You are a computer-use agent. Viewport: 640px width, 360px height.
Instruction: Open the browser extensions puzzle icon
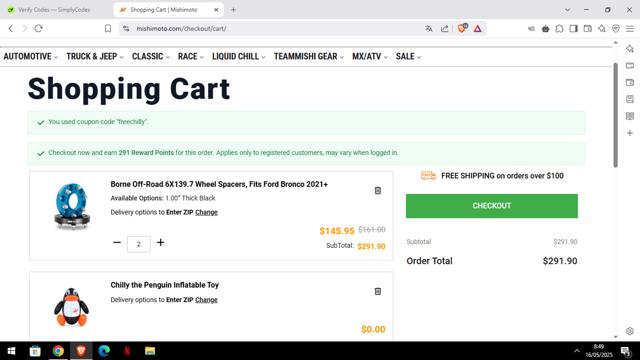(x=560, y=29)
